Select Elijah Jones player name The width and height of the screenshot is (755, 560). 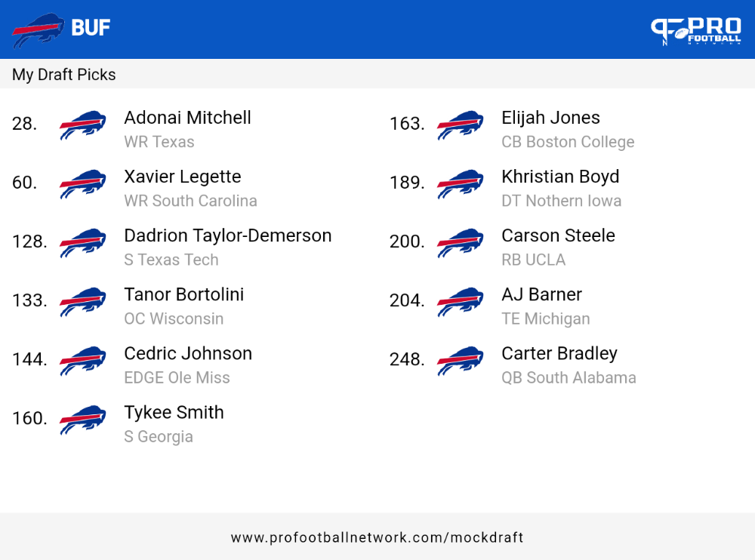(x=550, y=118)
